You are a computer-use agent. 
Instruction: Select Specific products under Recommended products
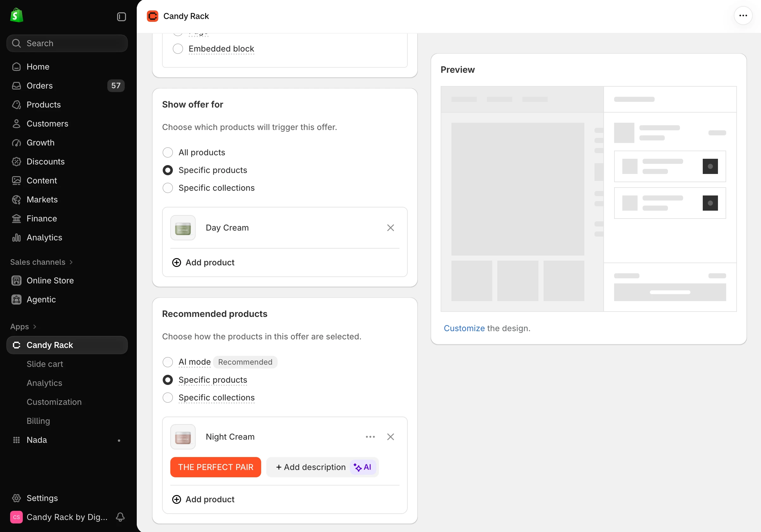click(x=168, y=380)
